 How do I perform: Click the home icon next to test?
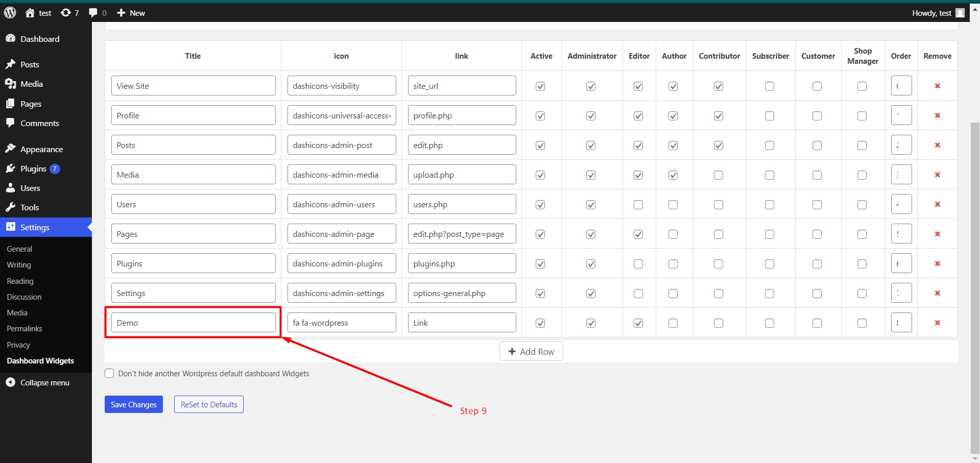tap(30, 13)
